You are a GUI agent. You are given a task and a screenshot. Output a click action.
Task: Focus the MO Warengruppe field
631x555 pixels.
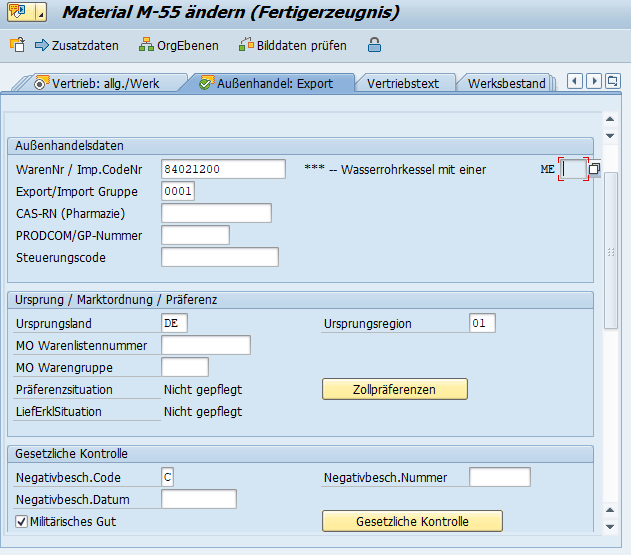[x=185, y=367]
